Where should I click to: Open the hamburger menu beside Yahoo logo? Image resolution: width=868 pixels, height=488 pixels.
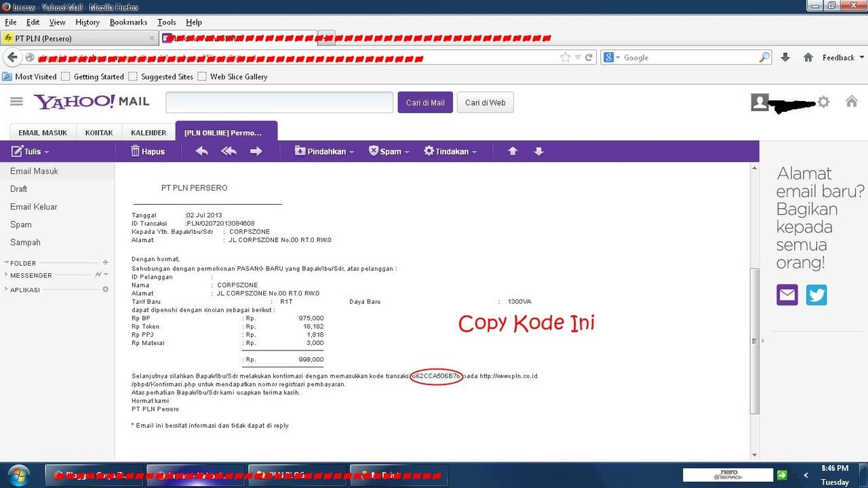point(17,102)
